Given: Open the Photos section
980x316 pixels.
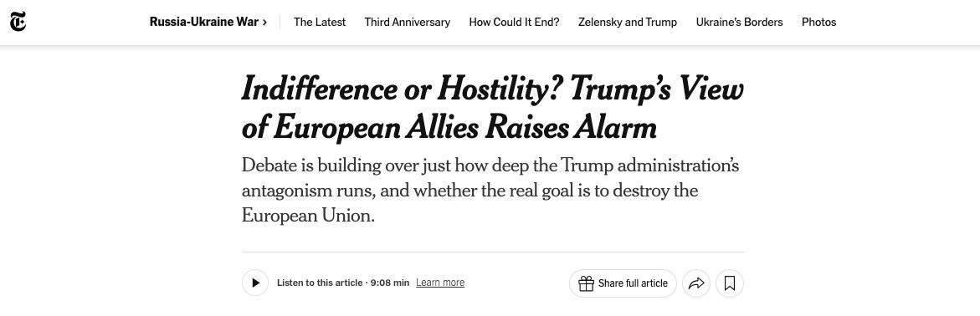Looking at the screenshot, I should pos(818,22).
